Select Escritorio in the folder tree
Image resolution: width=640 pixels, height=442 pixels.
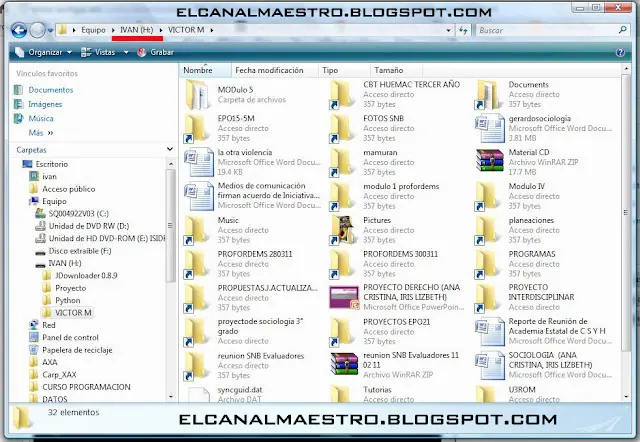pos(51,164)
